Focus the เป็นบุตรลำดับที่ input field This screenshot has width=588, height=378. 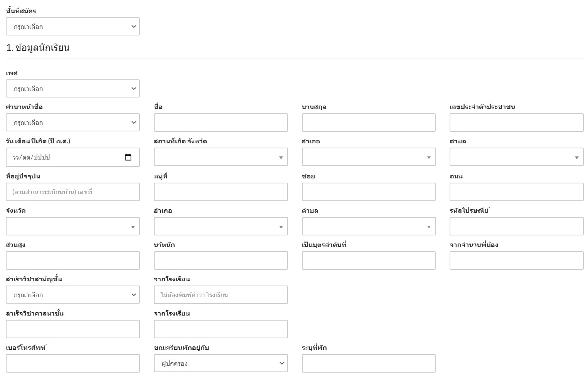[369, 260]
